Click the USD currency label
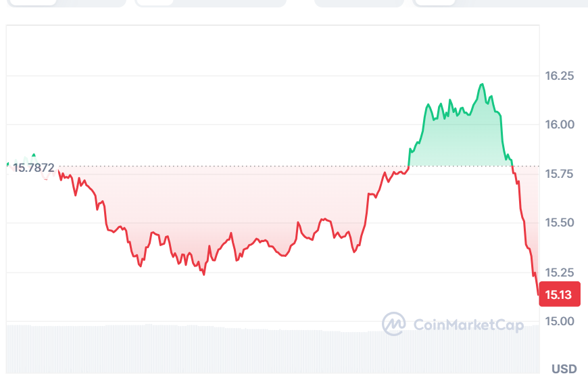Image resolution: width=588 pixels, height=378 pixels. (x=564, y=369)
